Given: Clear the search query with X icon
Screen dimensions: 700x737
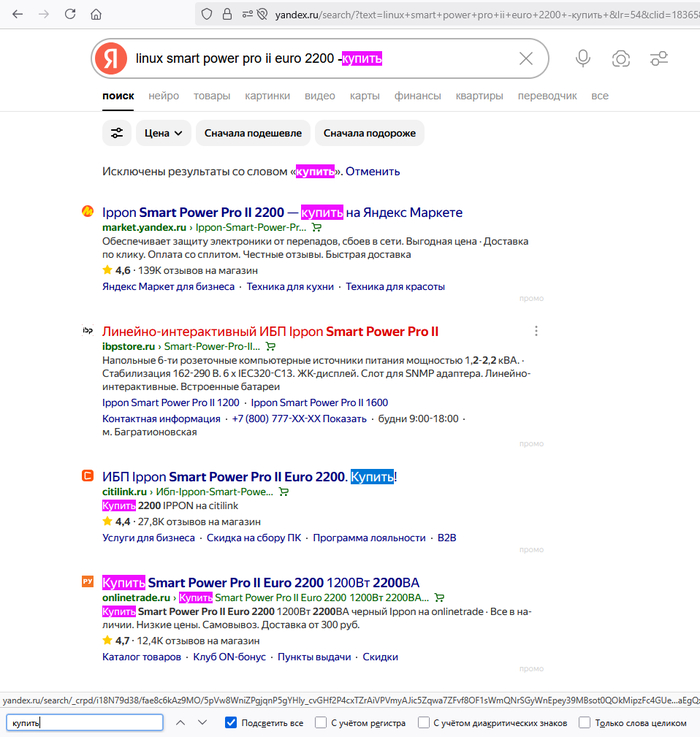Looking at the screenshot, I should point(526,59).
